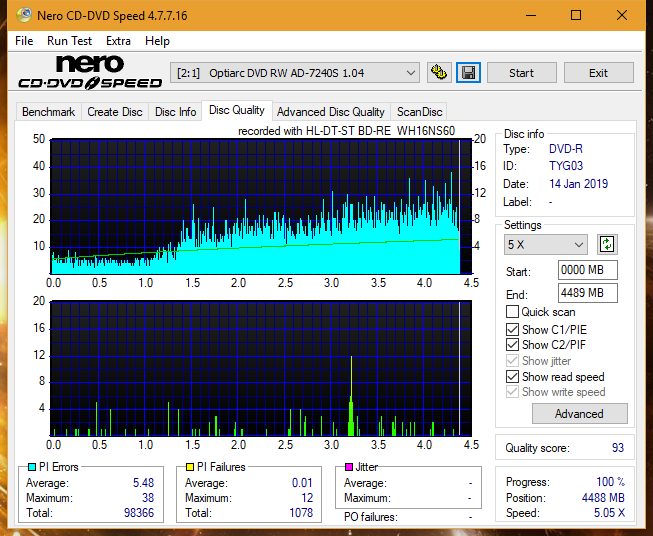This screenshot has width=653, height=536.
Task: Open the Extra menu
Action: point(118,41)
